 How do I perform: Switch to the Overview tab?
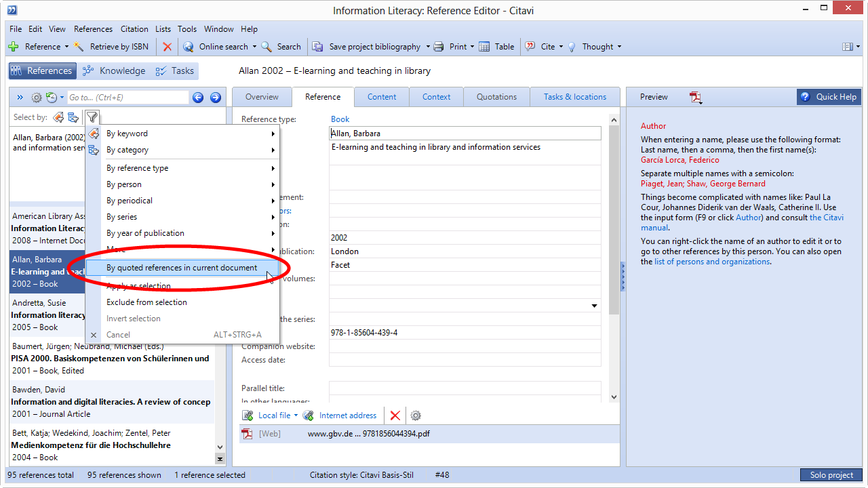[262, 97]
